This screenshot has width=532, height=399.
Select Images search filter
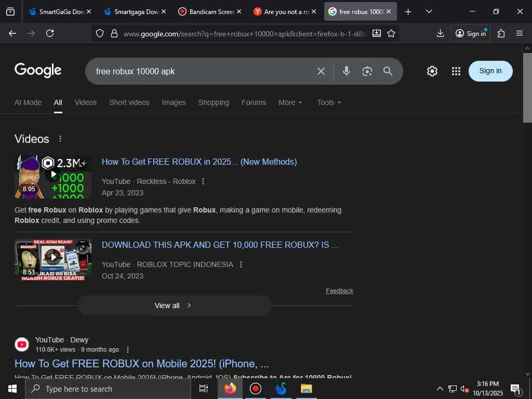pos(174,102)
